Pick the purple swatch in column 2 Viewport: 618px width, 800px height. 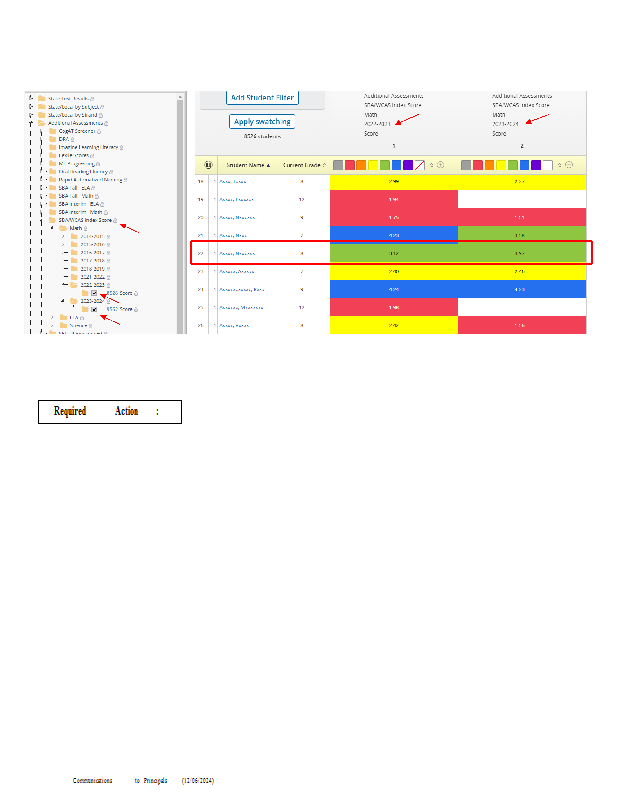coord(536,165)
